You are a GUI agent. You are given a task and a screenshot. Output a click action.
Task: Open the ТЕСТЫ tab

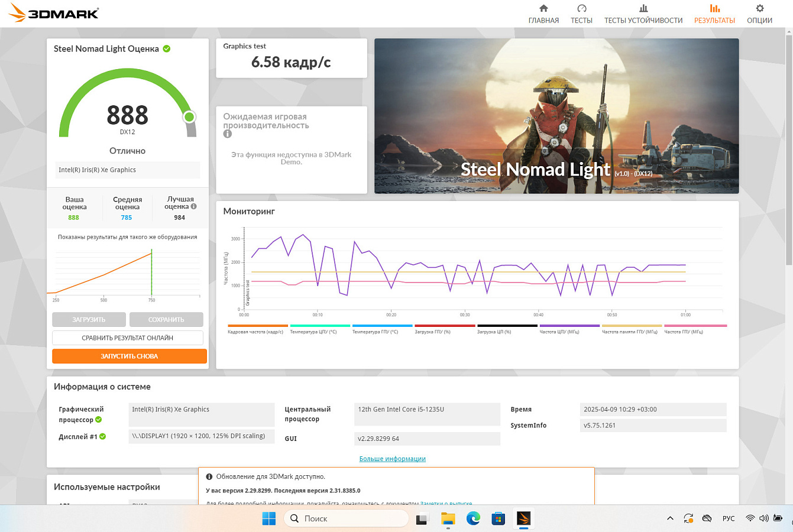[x=581, y=14]
